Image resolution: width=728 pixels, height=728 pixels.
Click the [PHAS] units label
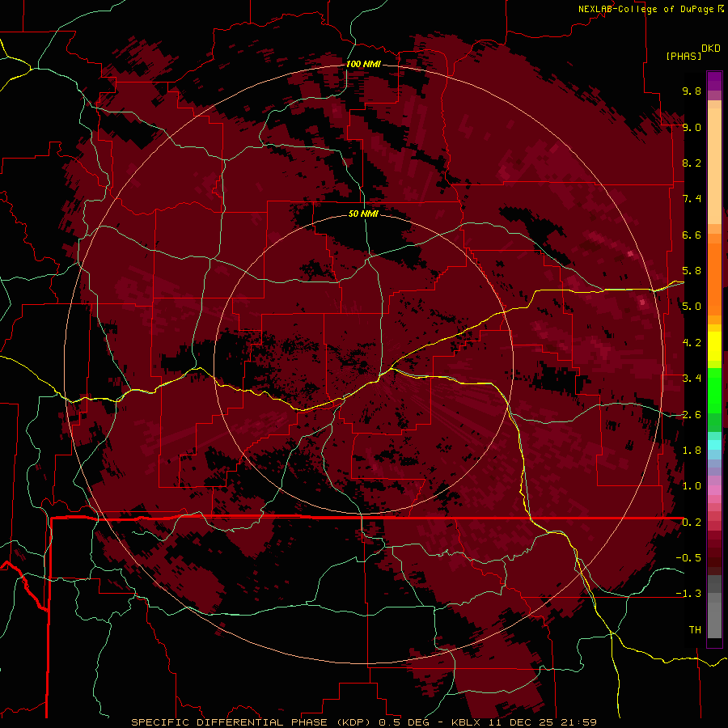point(684,56)
